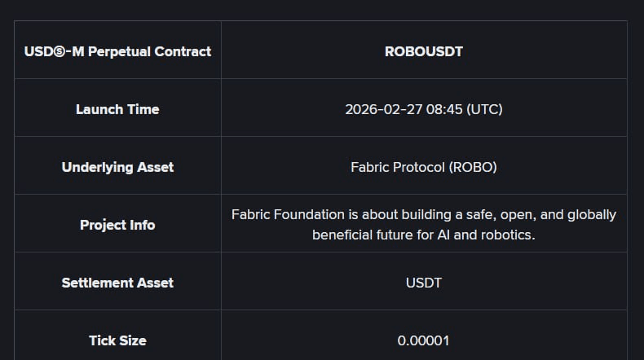This screenshot has width=644, height=360.
Task: Click the first line of project description
Action: [423, 215]
